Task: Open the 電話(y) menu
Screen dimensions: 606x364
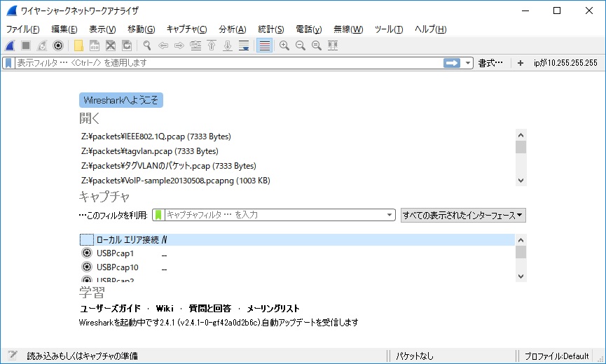Action: (x=309, y=29)
